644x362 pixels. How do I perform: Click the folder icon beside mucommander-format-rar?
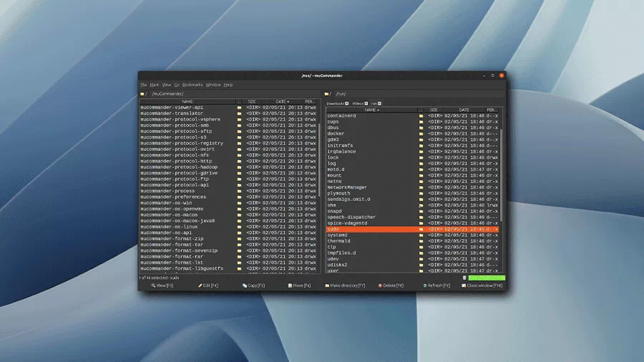tap(239, 257)
